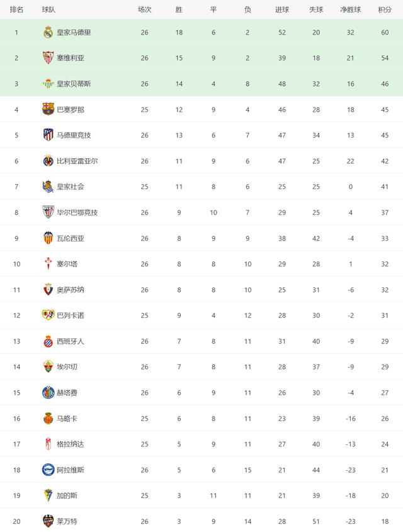This screenshot has width=403, height=532.
Task: Open the 塞尔塔 team name link
Action: pyautogui.click(x=67, y=264)
